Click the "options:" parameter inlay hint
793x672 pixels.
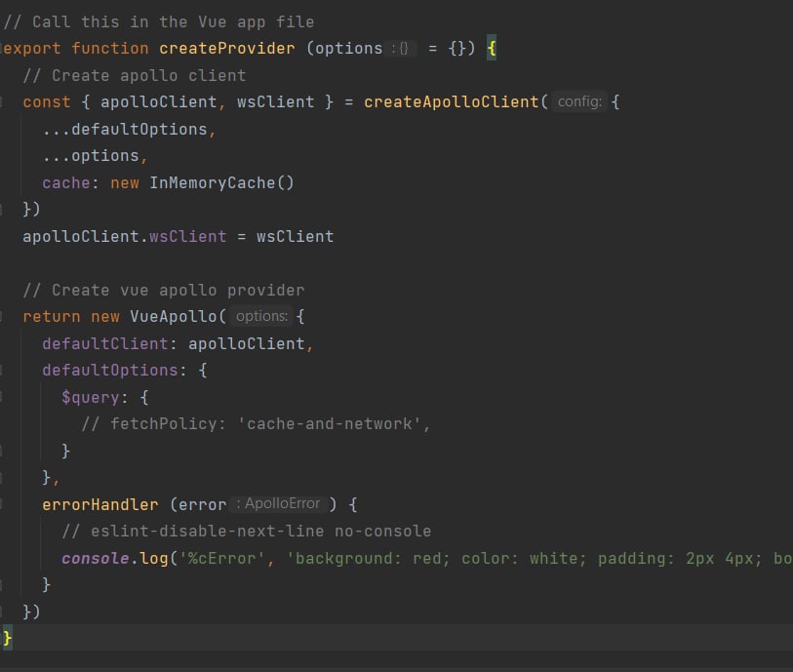click(x=261, y=317)
